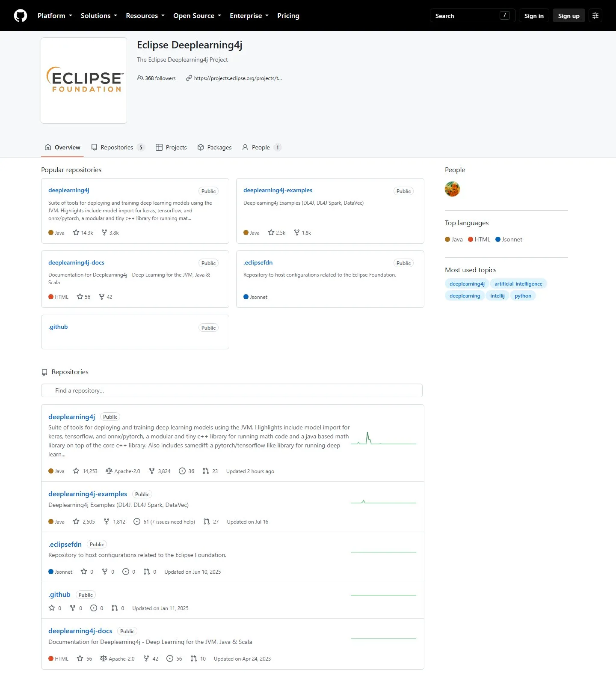Image resolution: width=616 pixels, height=685 pixels.
Task: Open the Projects tab
Action: (171, 147)
